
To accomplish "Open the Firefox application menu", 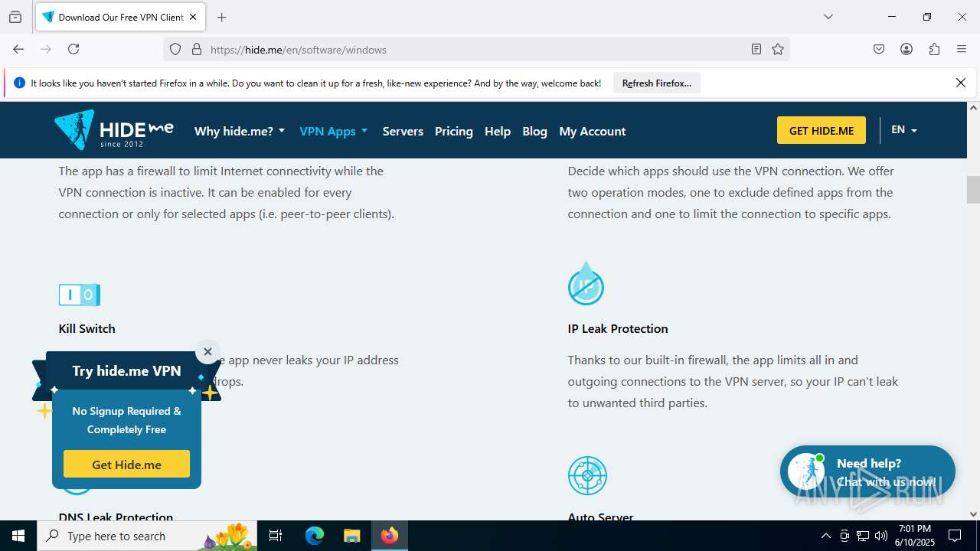I will pos(962,49).
